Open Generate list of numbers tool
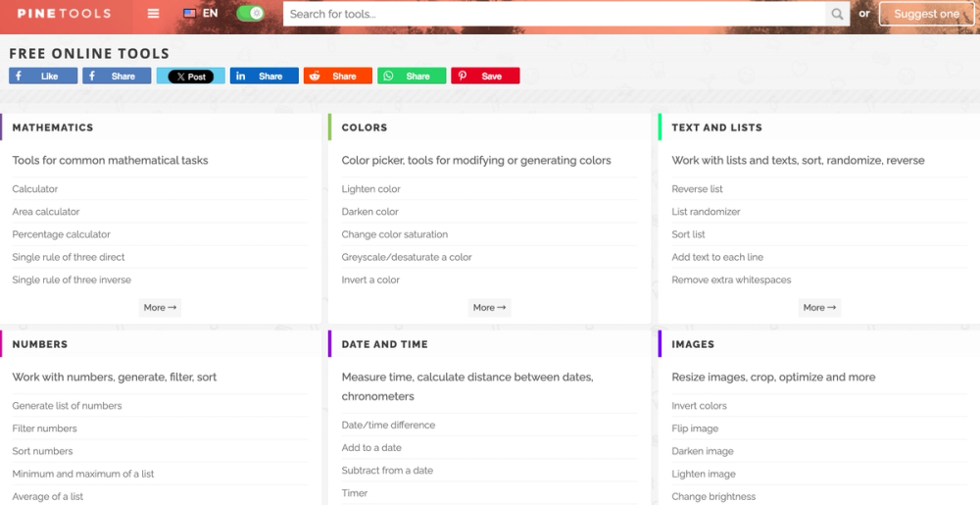Viewport: 980px width, 505px height. tap(67, 406)
